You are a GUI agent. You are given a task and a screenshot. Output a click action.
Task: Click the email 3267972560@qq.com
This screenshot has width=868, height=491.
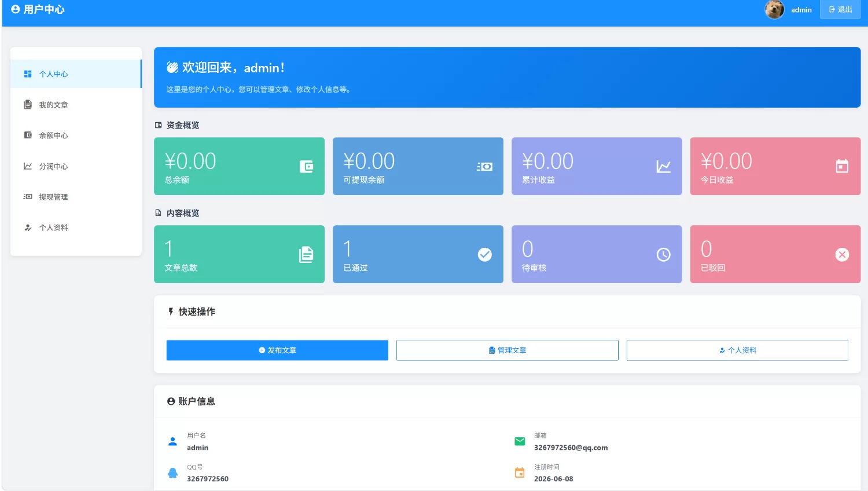571,448
